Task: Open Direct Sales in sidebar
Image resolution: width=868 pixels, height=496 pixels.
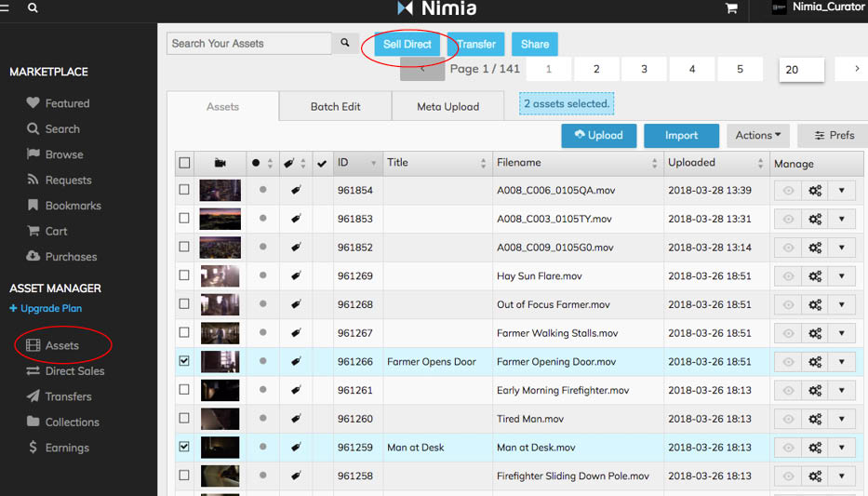Action: coord(65,371)
